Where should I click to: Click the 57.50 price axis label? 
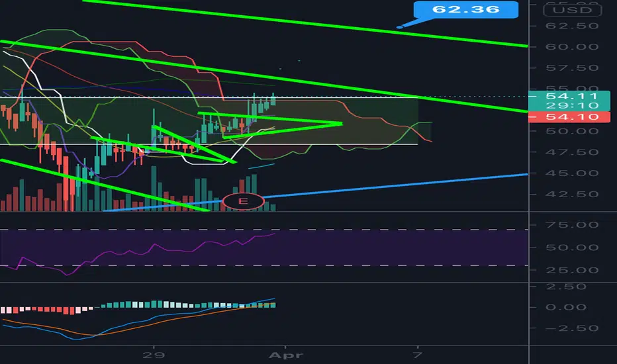(x=572, y=68)
